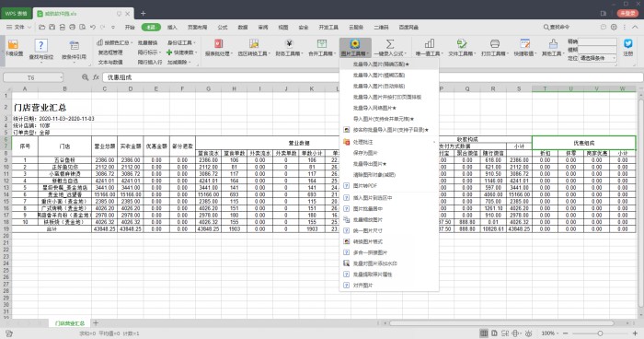Select 对齐图片 menu item

point(389,285)
